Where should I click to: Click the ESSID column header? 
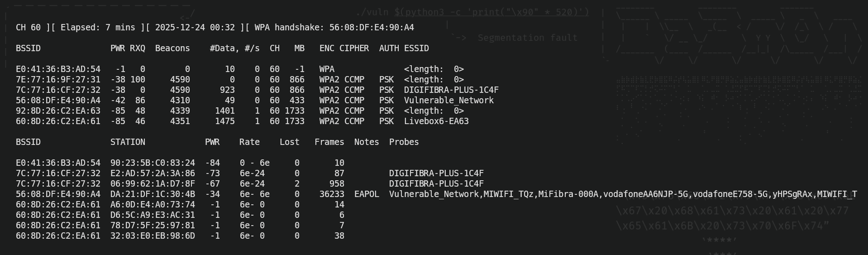tap(416, 48)
